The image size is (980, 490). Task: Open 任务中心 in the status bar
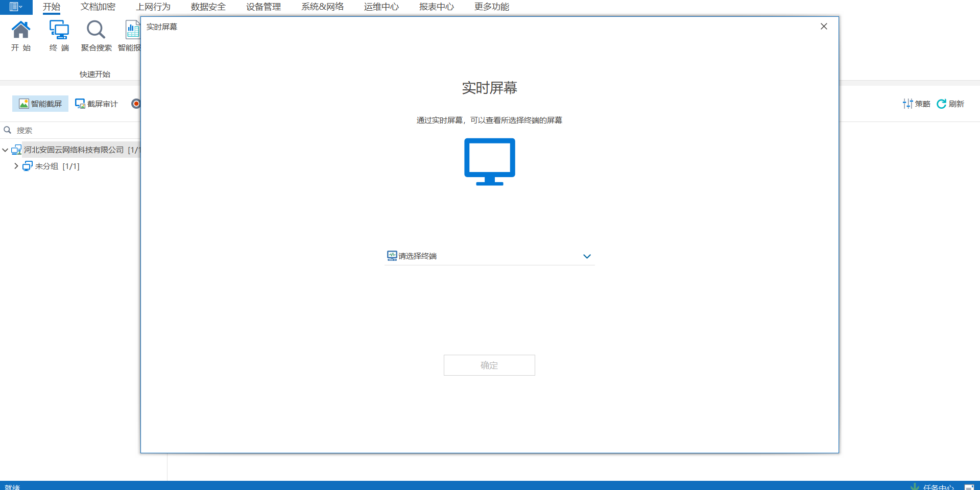tap(933, 487)
